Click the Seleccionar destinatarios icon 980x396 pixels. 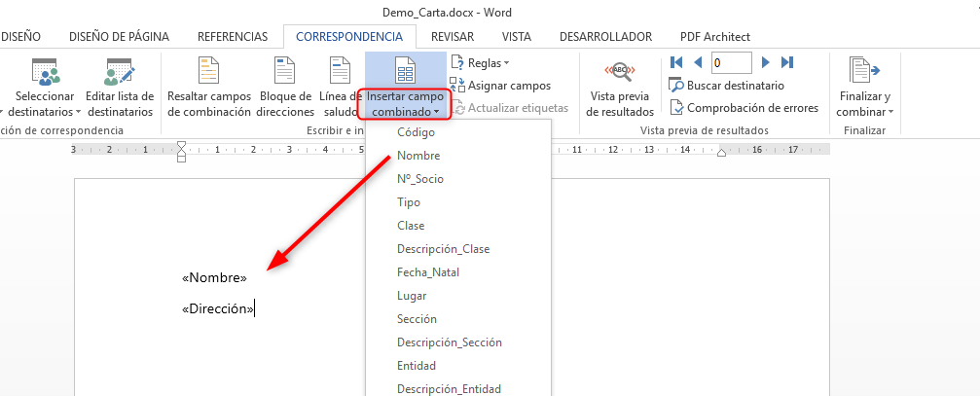pyautogui.click(x=46, y=73)
